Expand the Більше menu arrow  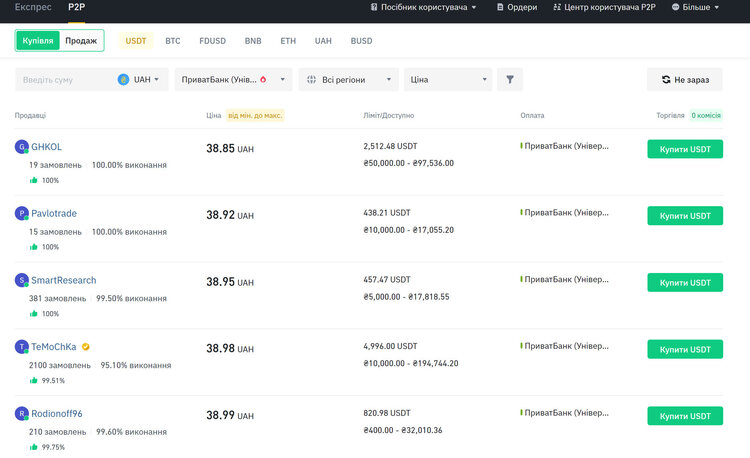coord(717,7)
